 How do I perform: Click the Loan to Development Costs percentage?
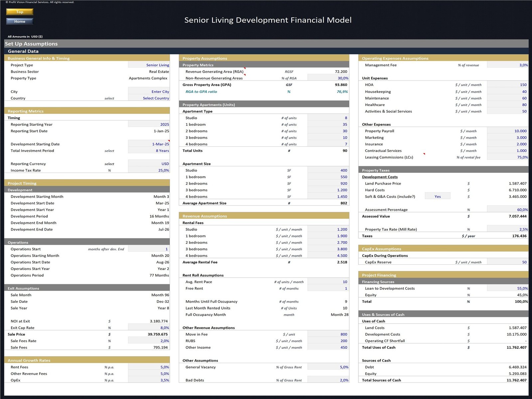[x=507, y=288]
